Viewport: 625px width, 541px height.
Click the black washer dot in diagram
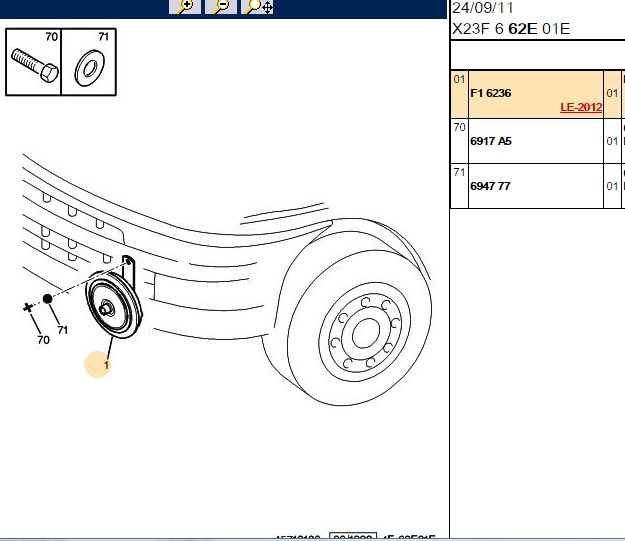47,299
